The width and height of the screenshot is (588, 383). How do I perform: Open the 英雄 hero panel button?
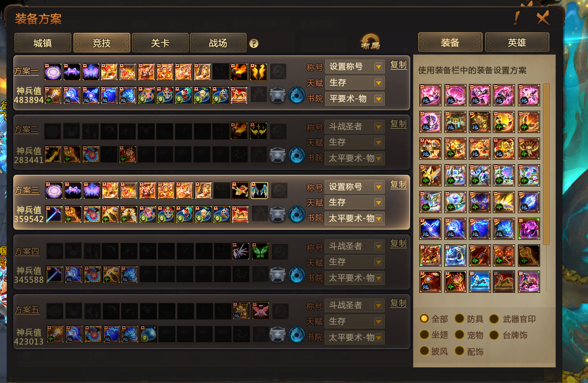(517, 42)
